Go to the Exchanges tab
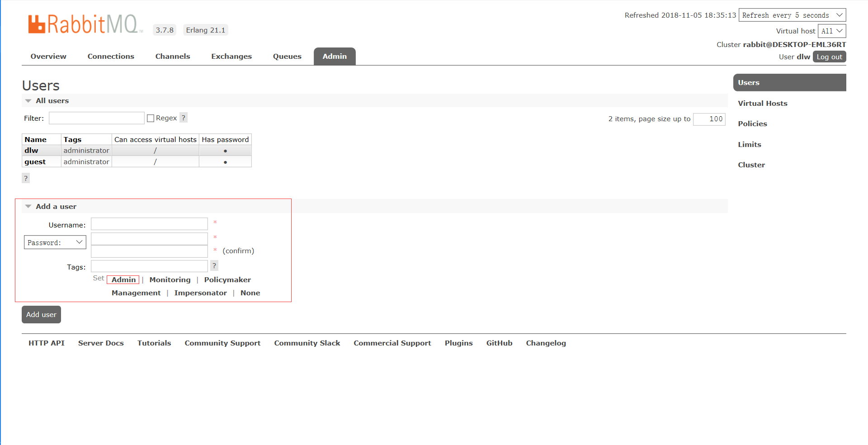The image size is (868, 445). 231,56
